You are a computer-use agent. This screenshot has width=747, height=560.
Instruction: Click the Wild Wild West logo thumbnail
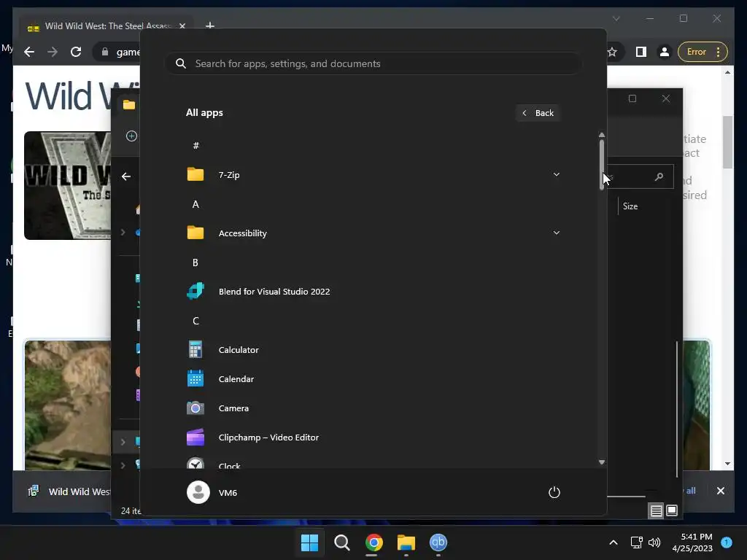(x=68, y=185)
